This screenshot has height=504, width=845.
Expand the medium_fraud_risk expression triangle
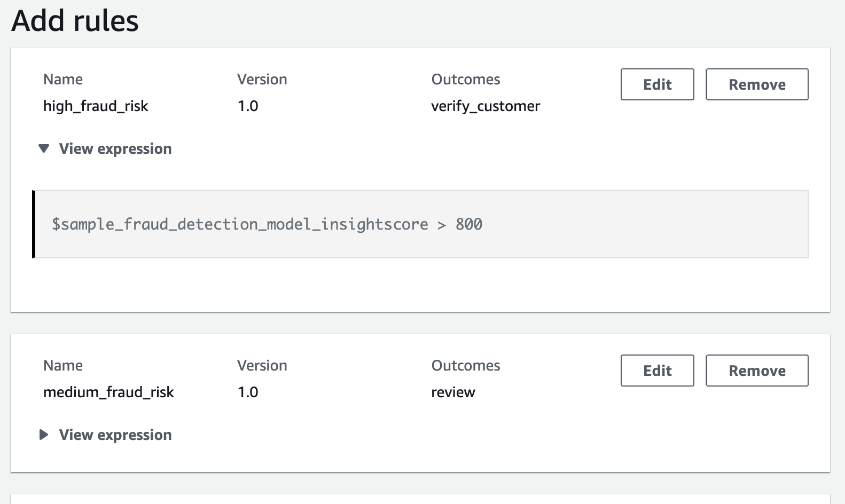pos(44,435)
